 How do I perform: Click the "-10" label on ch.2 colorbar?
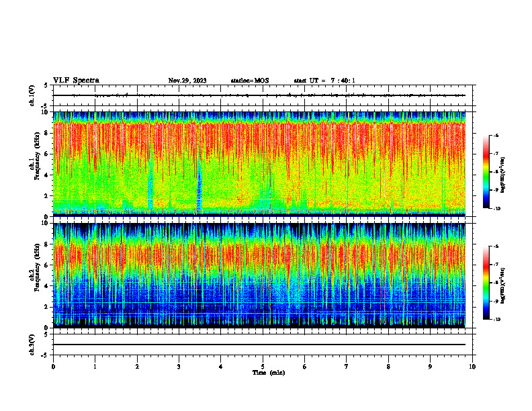click(x=496, y=319)
